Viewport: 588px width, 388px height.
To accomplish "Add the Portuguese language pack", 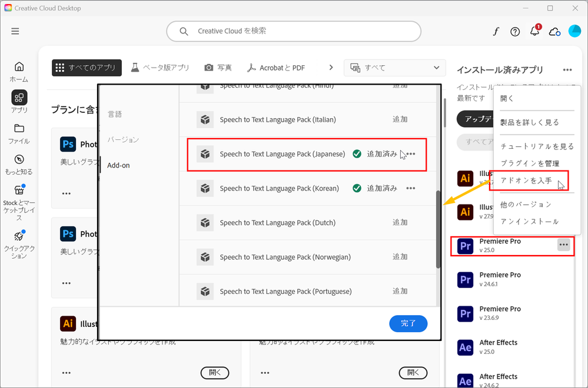I will pyautogui.click(x=400, y=292).
